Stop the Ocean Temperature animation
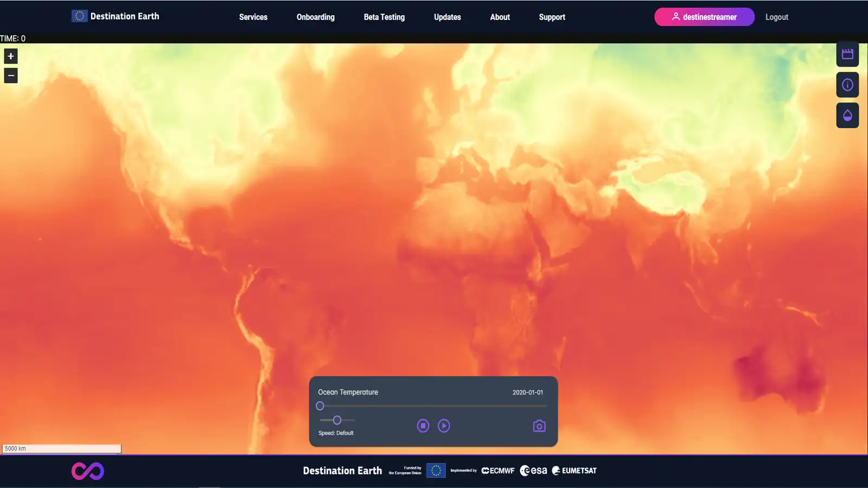Image resolution: width=868 pixels, height=488 pixels. tap(423, 426)
